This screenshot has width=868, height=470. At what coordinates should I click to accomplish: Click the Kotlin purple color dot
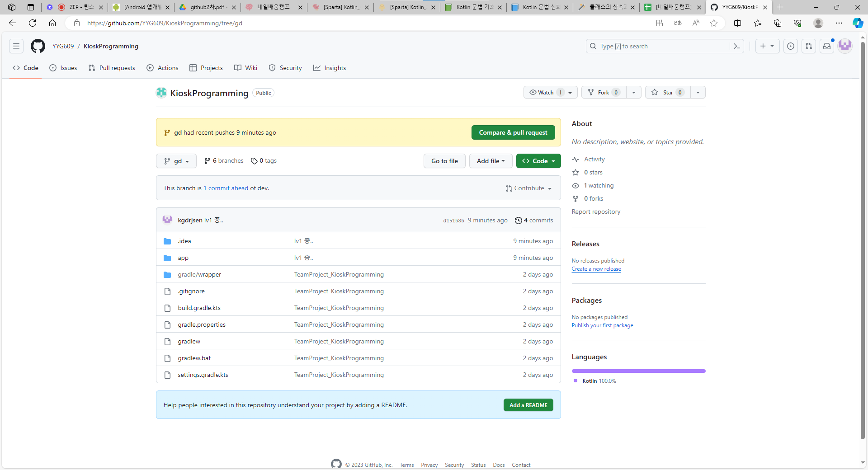click(576, 381)
